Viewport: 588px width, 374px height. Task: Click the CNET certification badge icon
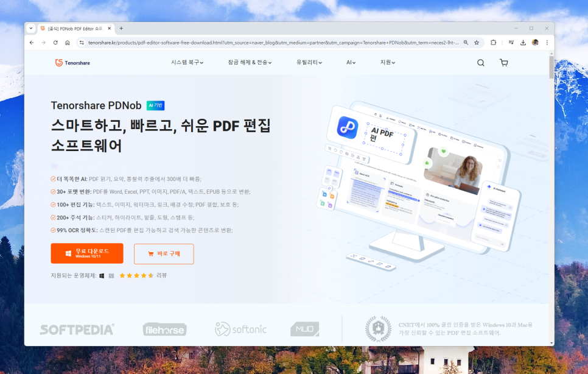(378, 328)
